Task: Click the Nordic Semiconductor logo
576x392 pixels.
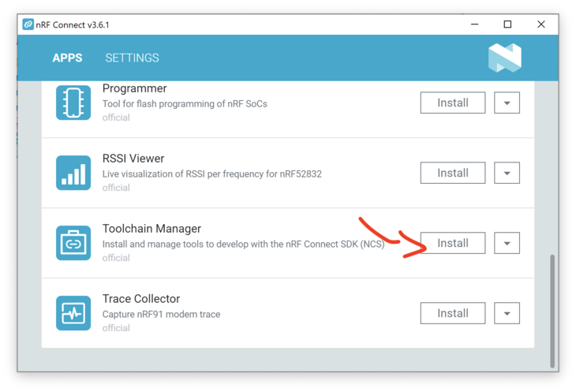Action: pyautogui.click(x=505, y=58)
